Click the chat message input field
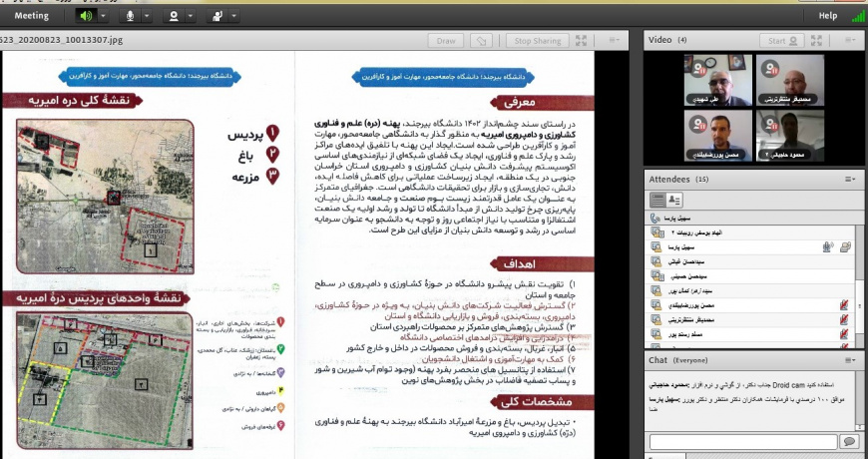The width and height of the screenshot is (868, 459). point(743,441)
